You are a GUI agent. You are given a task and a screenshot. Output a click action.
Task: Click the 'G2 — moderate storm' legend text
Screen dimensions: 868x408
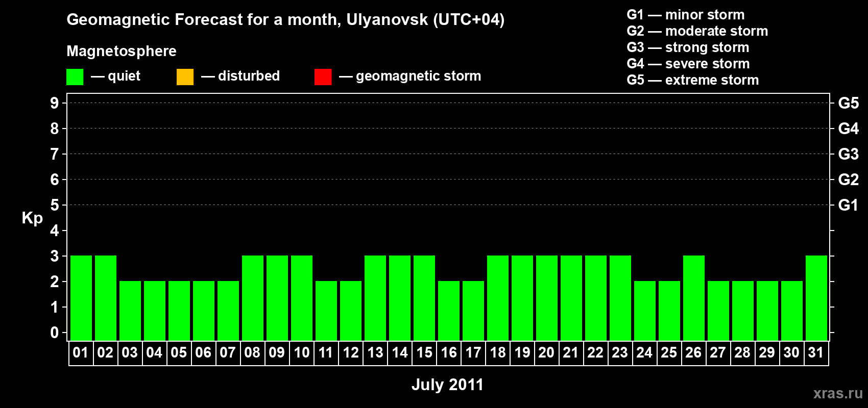(x=697, y=31)
